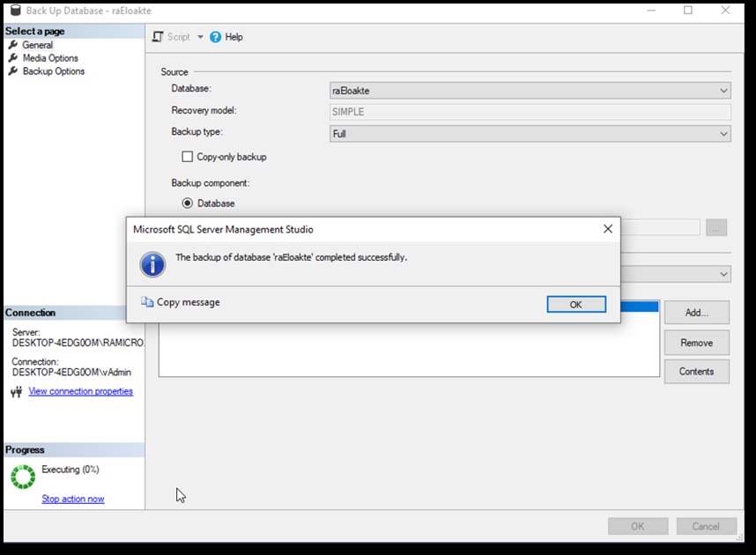Click the blue Help question mark icon

[216, 37]
